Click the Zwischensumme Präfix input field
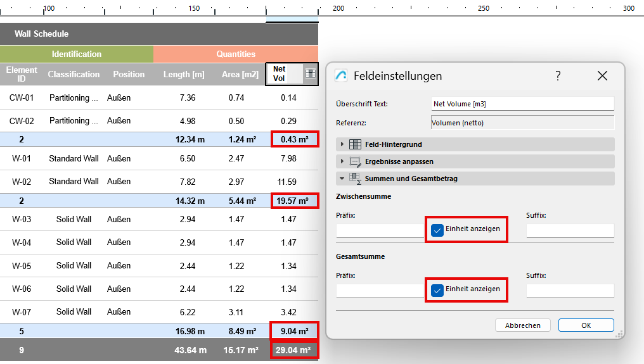 click(x=380, y=230)
